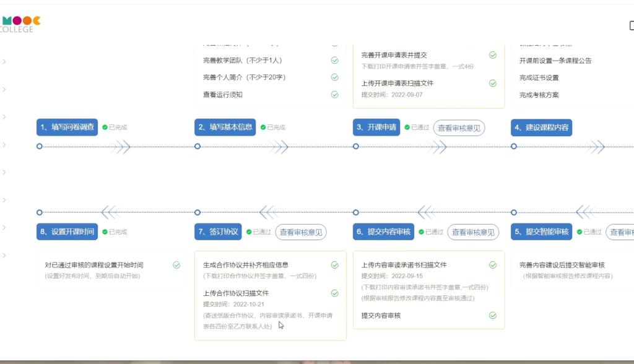Click the 开课前设置一条课程公告 item

pyautogui.click(x=555, y=61)
